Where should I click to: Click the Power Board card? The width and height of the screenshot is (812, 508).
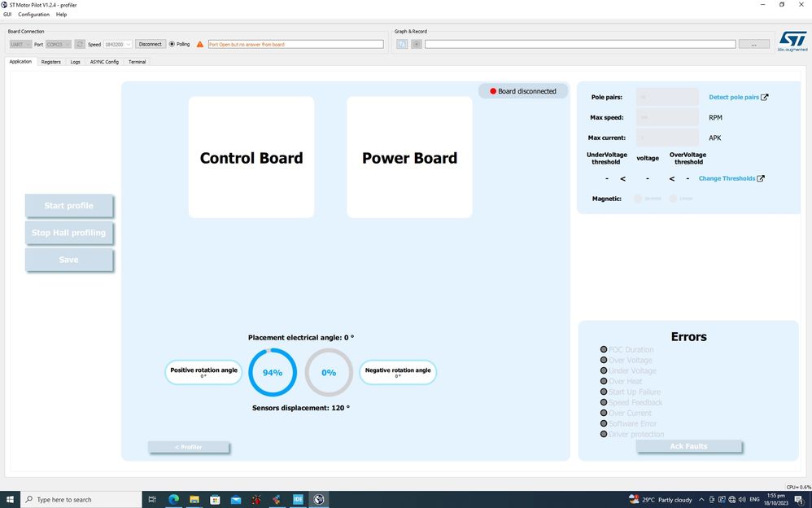(x=409, y=157)
